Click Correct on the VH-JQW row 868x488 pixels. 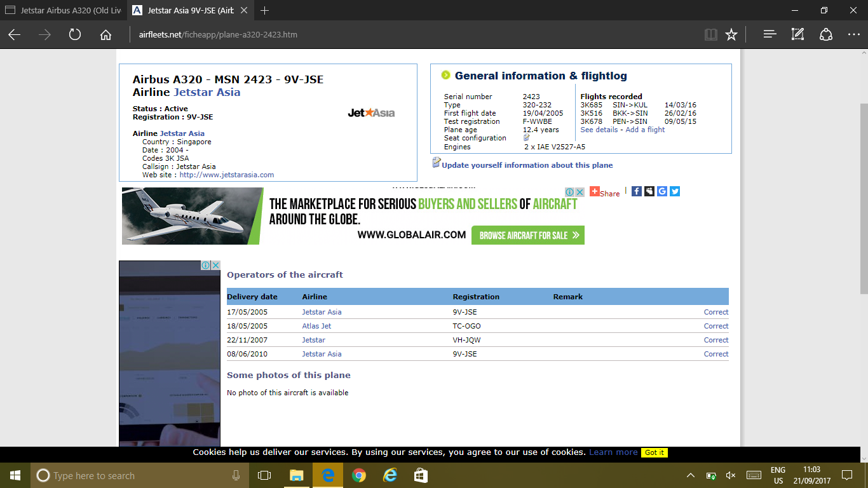(716, 340)
